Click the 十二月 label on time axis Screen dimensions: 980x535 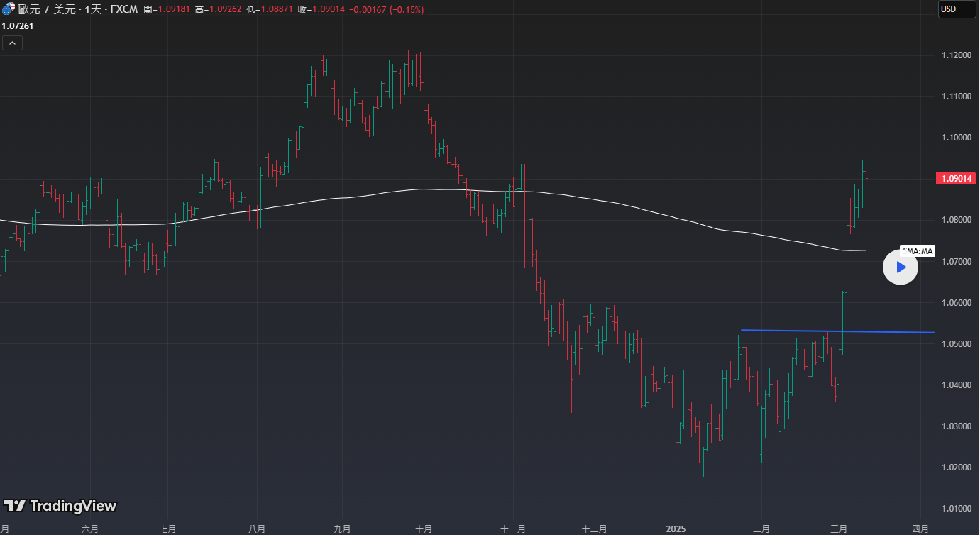pyautogui.click(x=594, y=529)
